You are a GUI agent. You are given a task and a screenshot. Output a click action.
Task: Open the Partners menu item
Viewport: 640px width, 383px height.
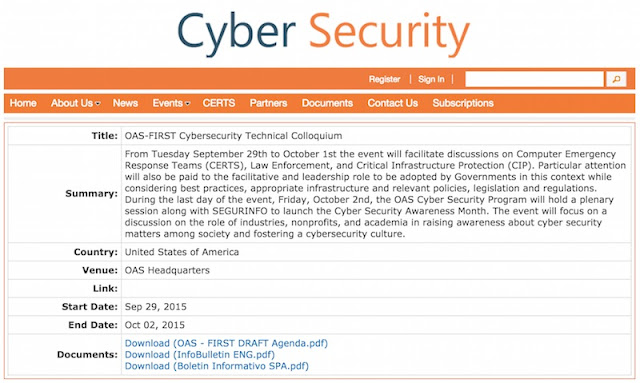coord(268,103)
